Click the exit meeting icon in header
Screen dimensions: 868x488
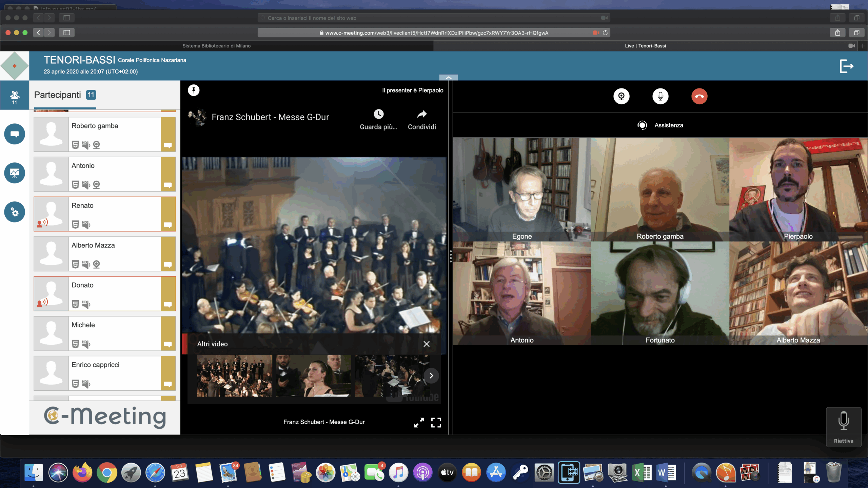pyautogui.click(x=846, y=66)
